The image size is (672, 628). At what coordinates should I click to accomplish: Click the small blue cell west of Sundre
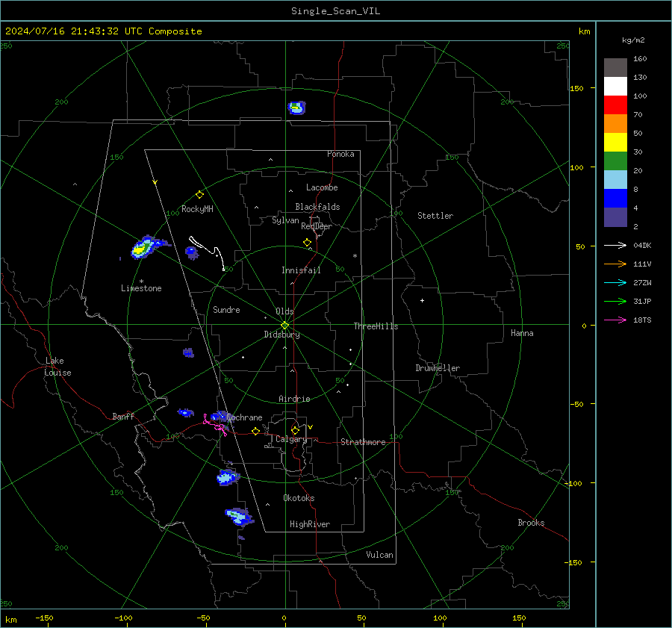(189, 352)
